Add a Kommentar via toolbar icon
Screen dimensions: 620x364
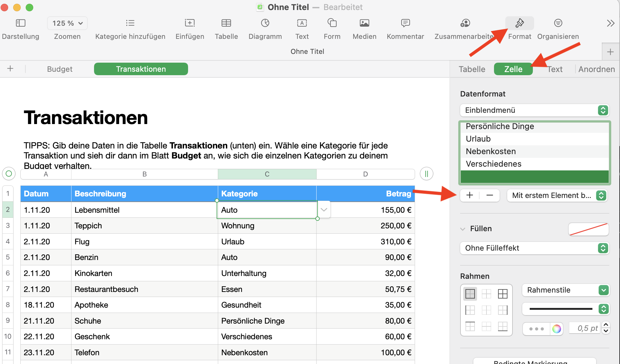point(405,23)
